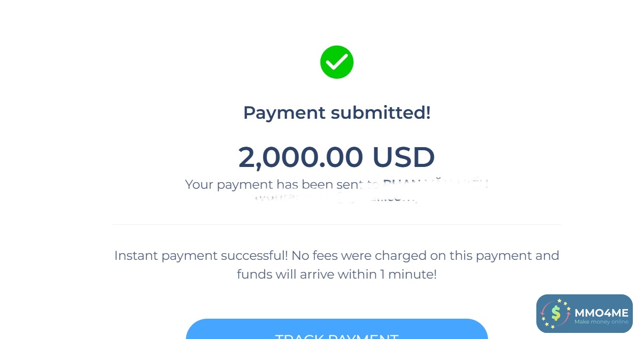The width and height of the screenshot is (644, 339).
Task: Click the horizontal divider line
Action: tap(337, 224)
